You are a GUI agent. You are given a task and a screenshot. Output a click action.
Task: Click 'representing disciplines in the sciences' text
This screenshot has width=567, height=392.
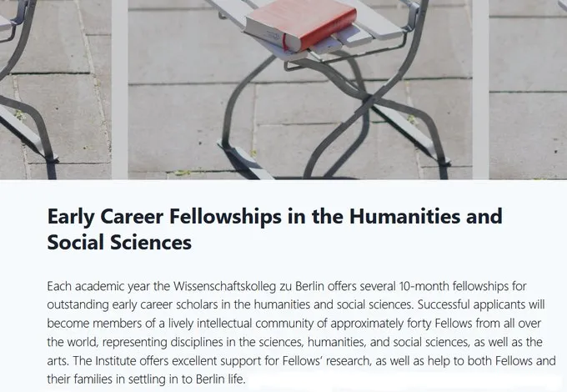point(203,342)
